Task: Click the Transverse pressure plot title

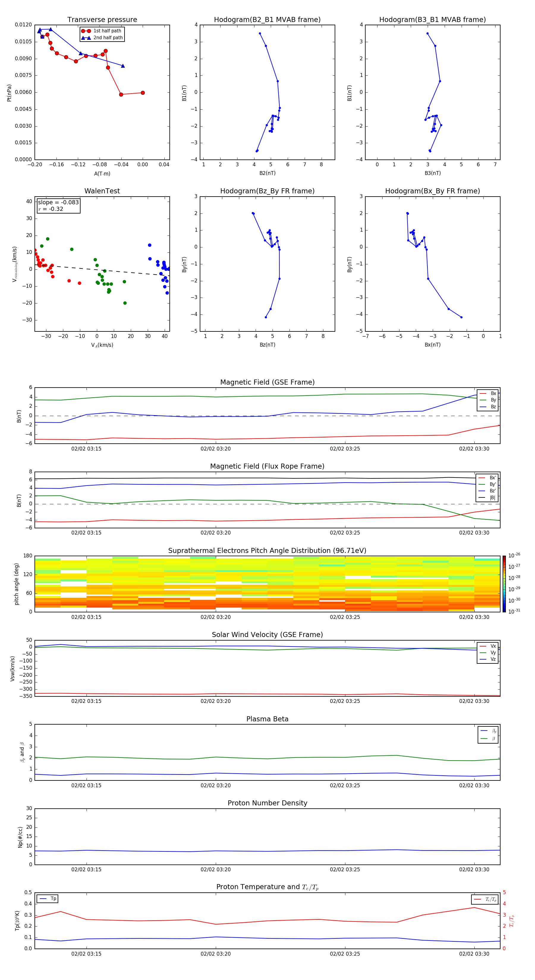Action: pyautogui.click(x=102, y=19)
